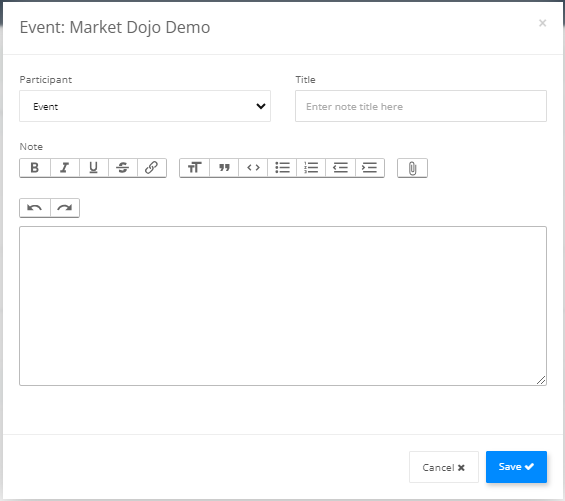Start a numbered list
565x501 pixels.
click(x=311, y=168)
